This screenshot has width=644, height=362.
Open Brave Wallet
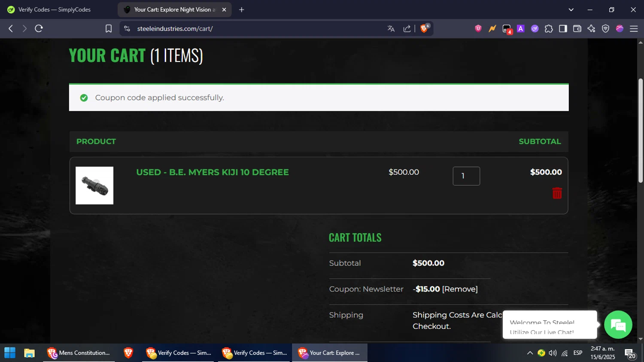tap(577, 29)
